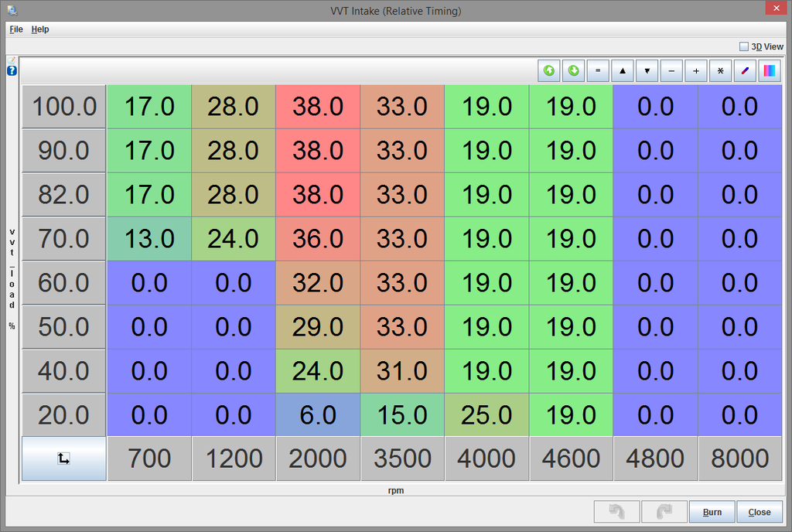Click the green down-arrow toolbar icon

tap(574, 71)
